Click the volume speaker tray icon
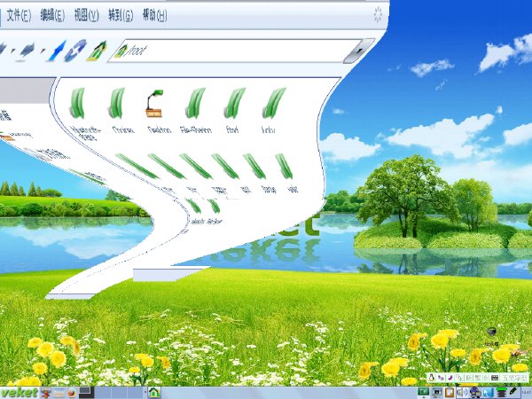The width and height of the screenshot is (532, 399). coord(460,393)
